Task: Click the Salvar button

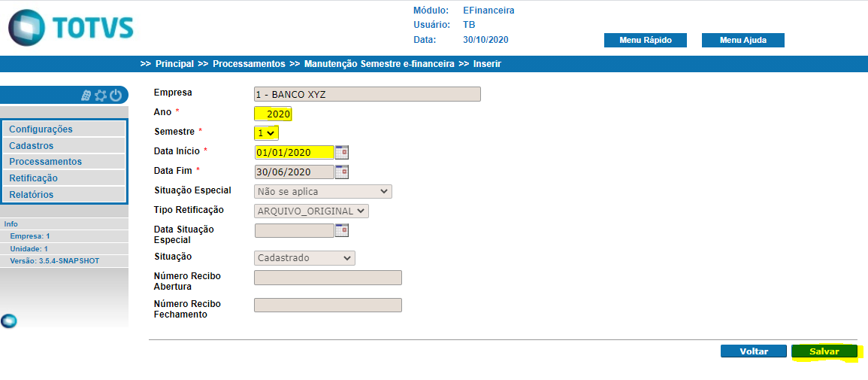Action: pyautogui.click(x=824, y=351)
